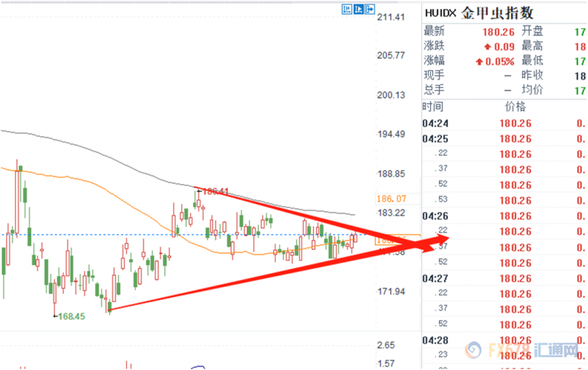Click the 186.41 high marker on chart
This screenshot has height=370, width=588.
tap(215, 191)
